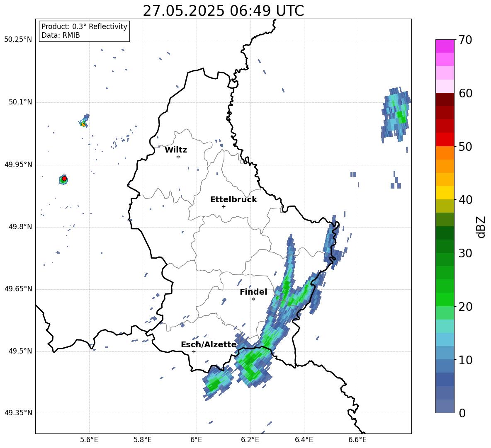Click the cross marker below Wiltz

coord(178,157)
